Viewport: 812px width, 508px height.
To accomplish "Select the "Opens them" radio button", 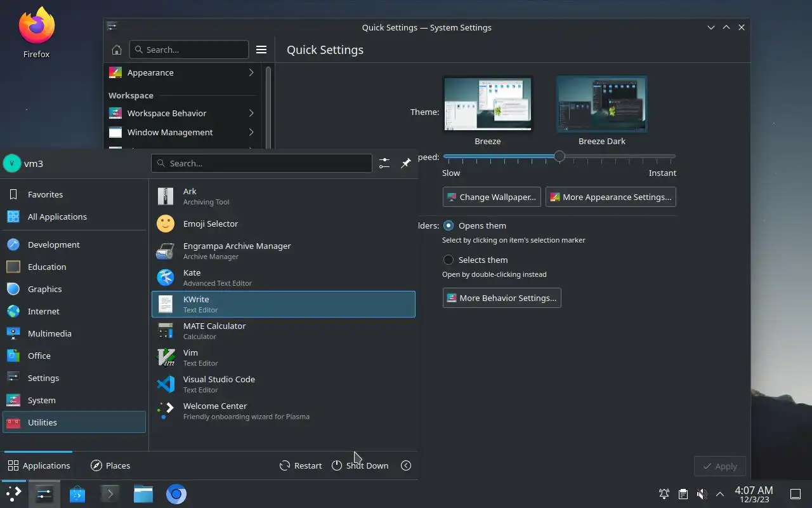I will click(449, 225).
